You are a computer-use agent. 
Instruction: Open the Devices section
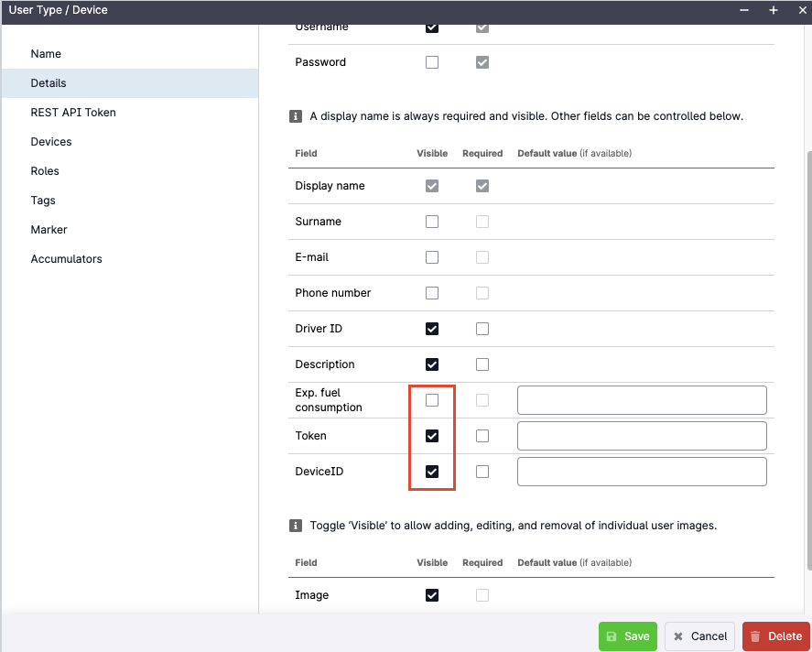pos(50,141)
